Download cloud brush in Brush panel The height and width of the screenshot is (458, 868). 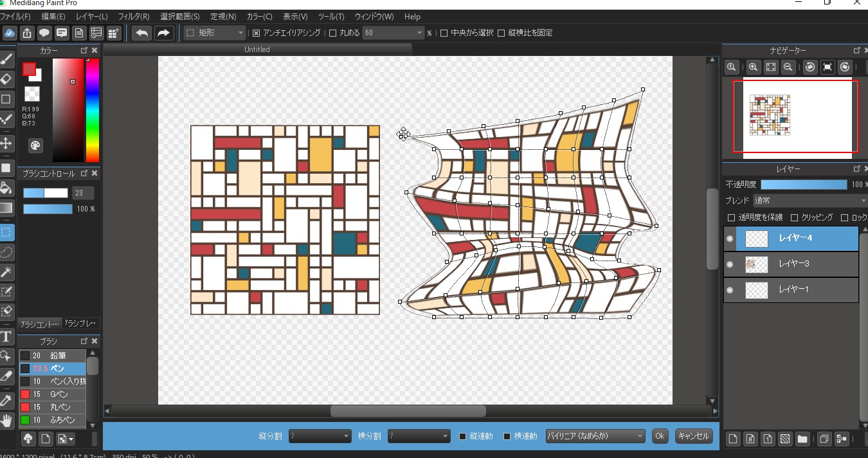coord(28,439)
